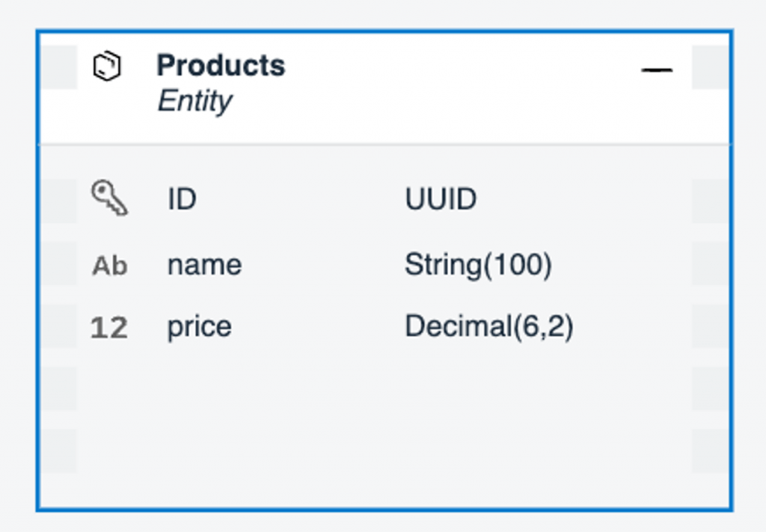
Task: Click the right handle of the price row
Action: tap(710, 325)
